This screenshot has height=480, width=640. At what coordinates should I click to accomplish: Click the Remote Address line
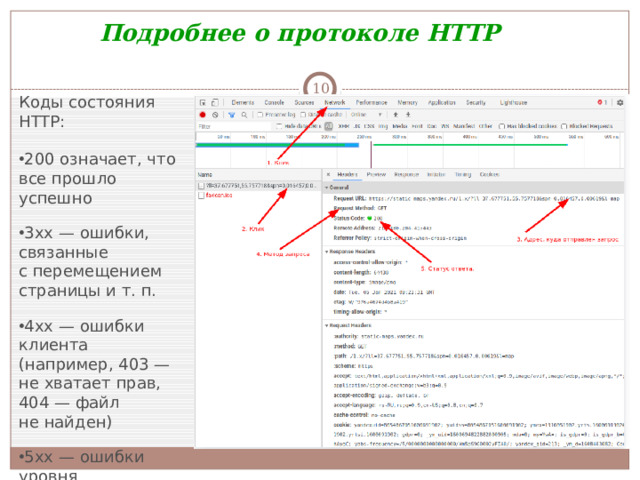point(382,228)
